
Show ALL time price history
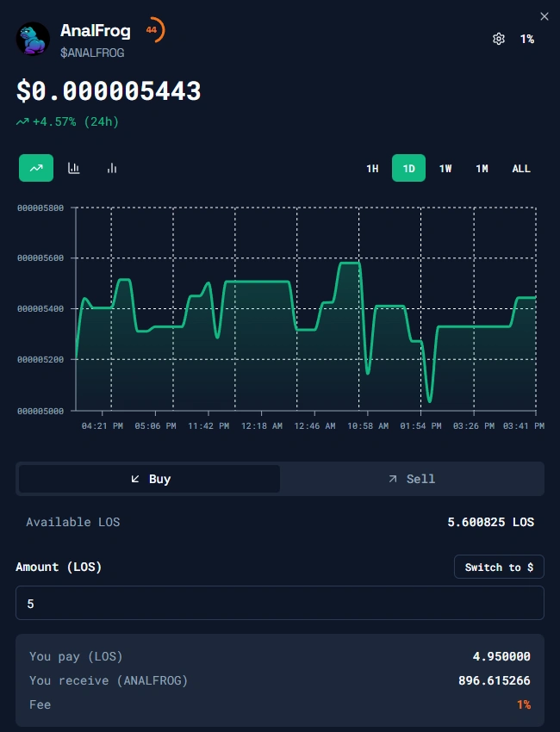pyautogui.click(x=521, y=169)
